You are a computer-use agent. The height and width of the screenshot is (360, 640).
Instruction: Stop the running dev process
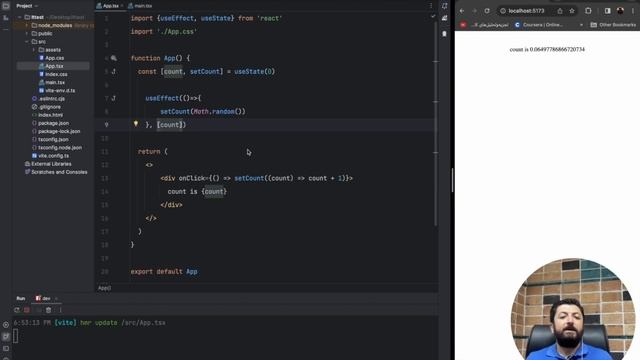(27, 310)
